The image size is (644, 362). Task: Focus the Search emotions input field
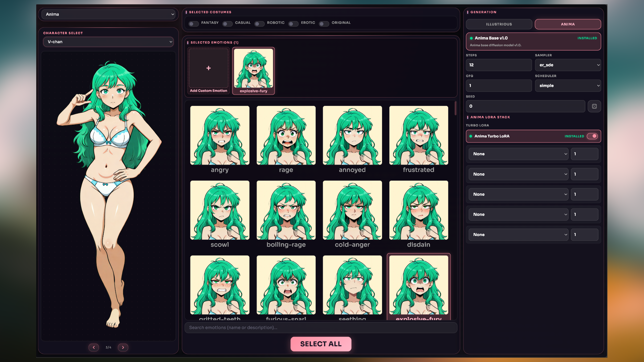(x=321, y=327)
